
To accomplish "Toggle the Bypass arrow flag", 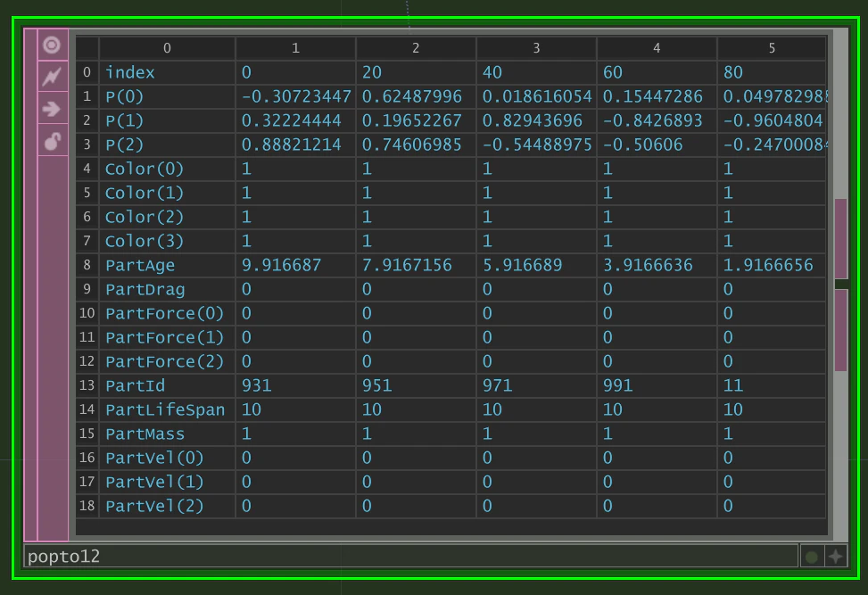I will (52, 109).
